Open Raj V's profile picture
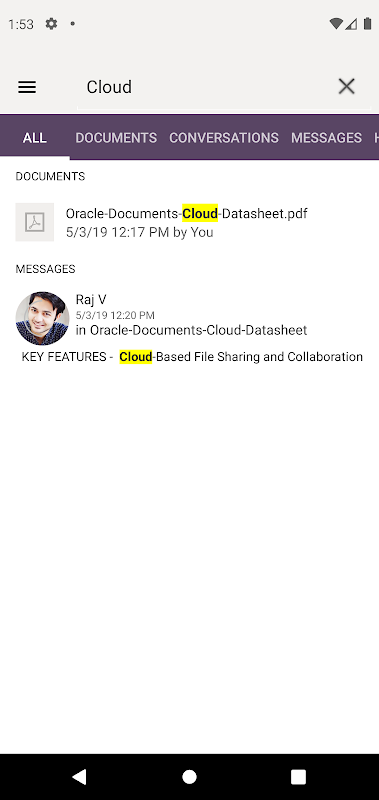Screen dimensions: 379x800 (42, 318)
